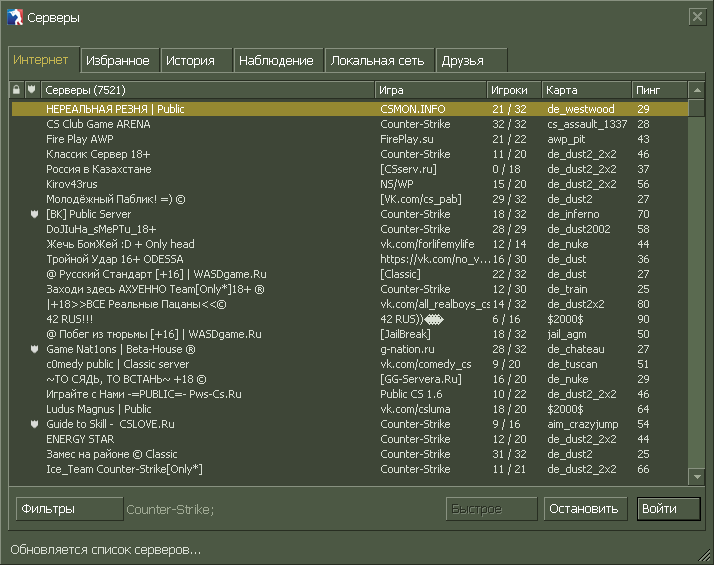This screenshot has width=714, height=565.
Task: Open the История tab
Action: coord(196,61)
